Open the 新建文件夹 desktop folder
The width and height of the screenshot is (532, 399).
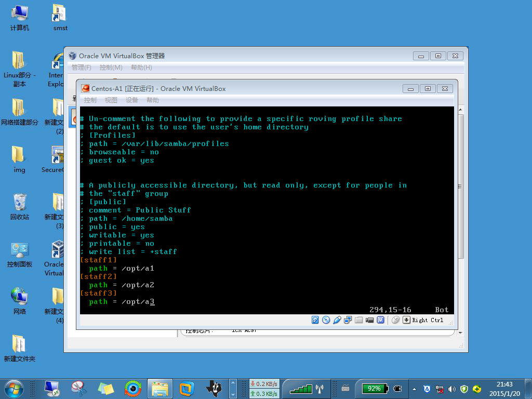point(19,348)
